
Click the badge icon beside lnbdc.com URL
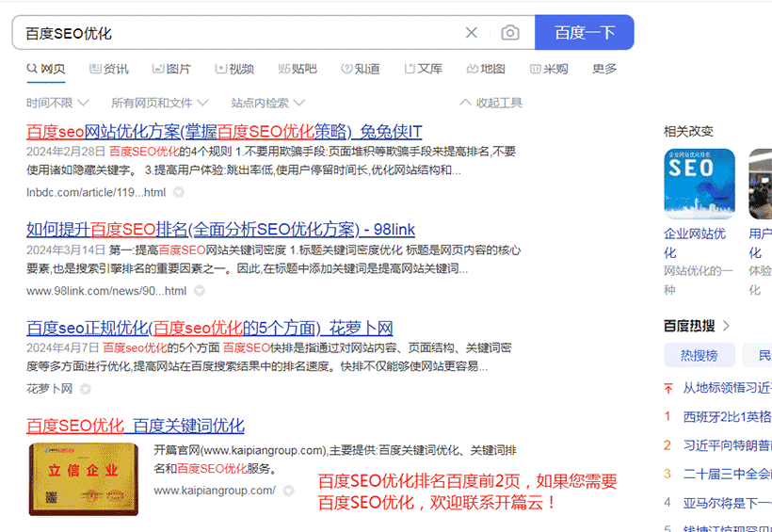[x=179, y=192]
